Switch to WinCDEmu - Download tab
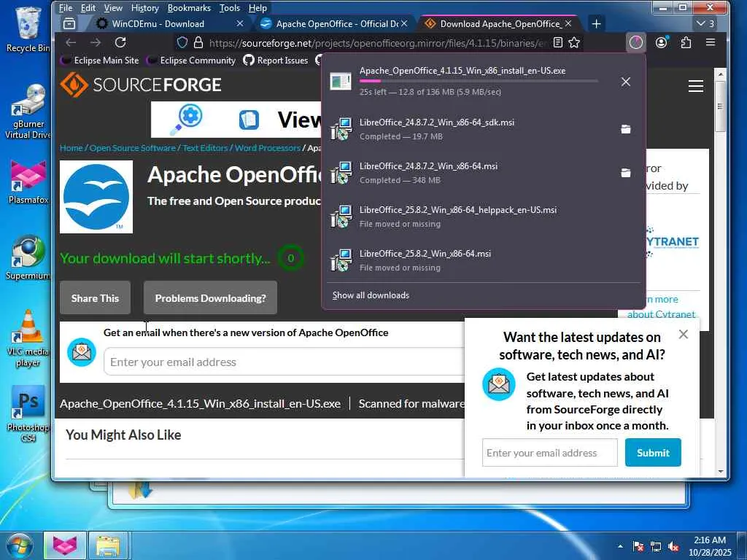 pyautogui.click(x=158, y=24)
